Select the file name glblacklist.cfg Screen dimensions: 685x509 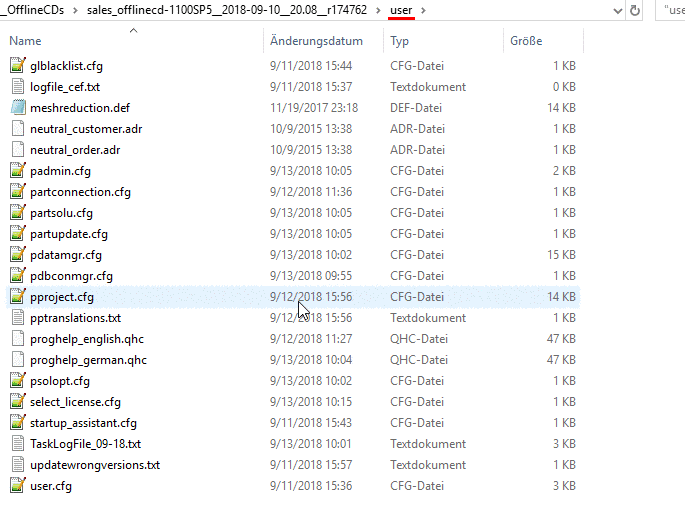click(x=66, y=66)
